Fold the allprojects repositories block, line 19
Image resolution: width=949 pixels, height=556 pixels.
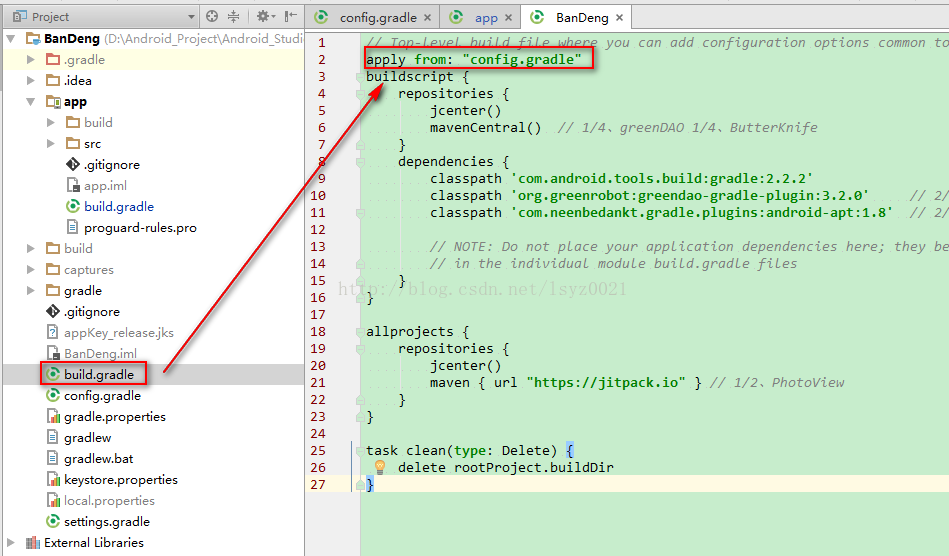[360, 348]
